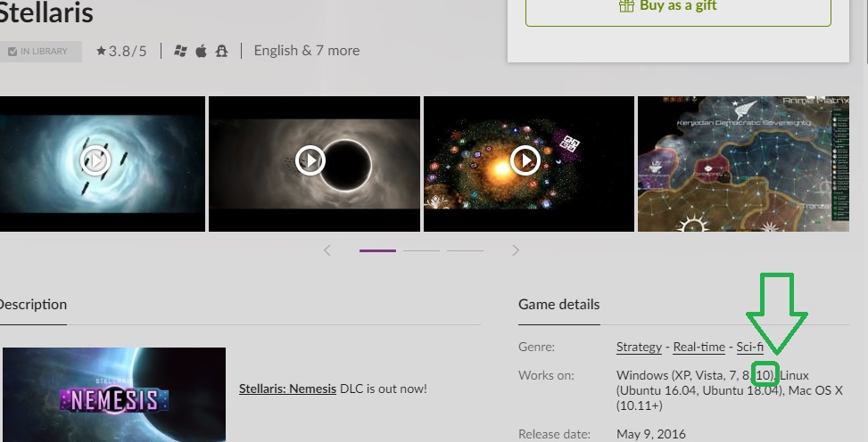Click the Mac OS X (10.11+) text
This screenshot has width=868, height=442.
(730, 397)
